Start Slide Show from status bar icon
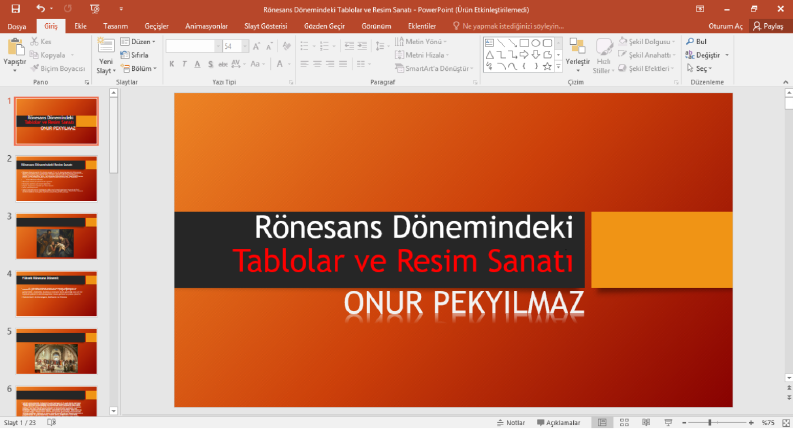 668,422
